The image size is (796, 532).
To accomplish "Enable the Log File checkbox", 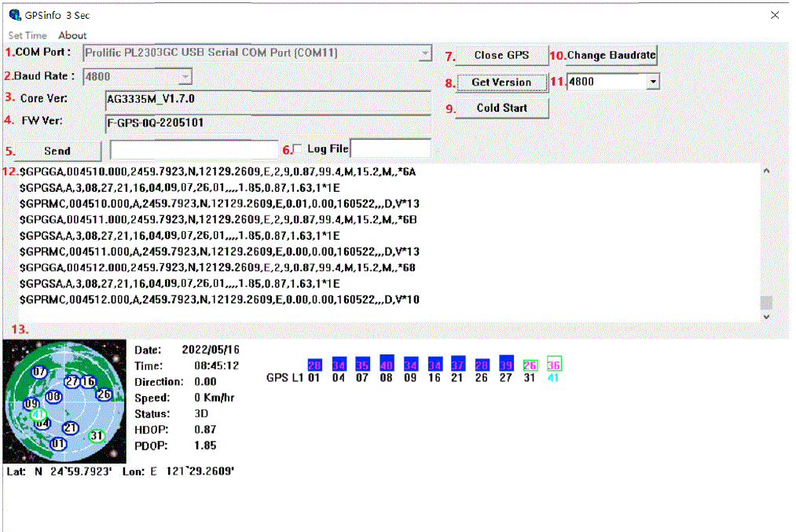I will pos(298,149).
